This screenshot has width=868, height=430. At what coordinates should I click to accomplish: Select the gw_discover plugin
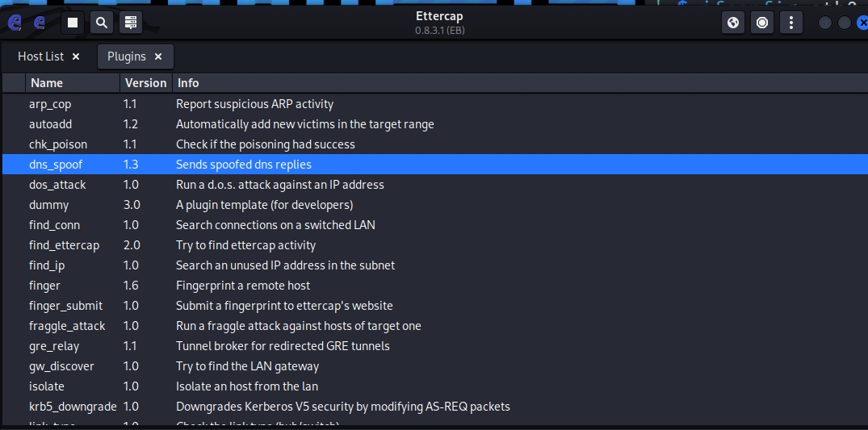61,366
